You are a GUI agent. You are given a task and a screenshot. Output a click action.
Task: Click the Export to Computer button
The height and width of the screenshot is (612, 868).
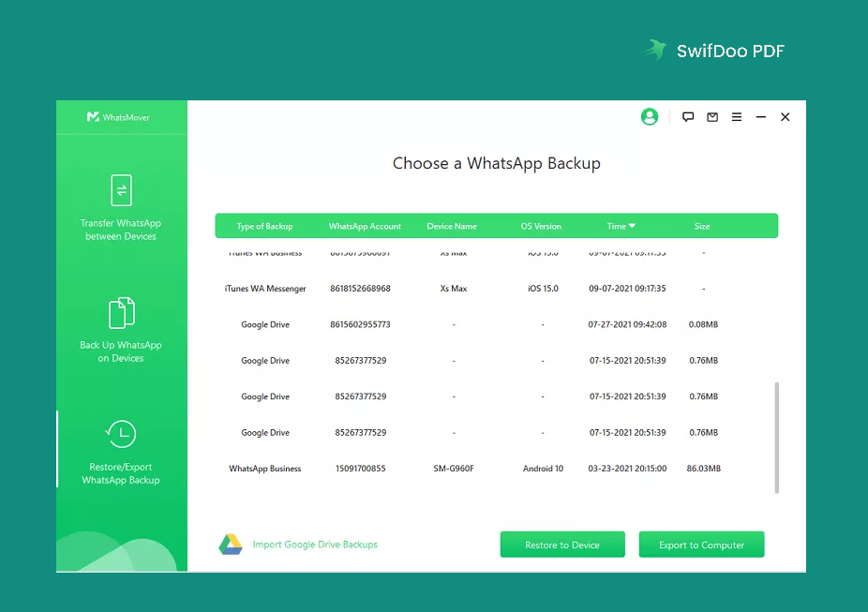701,545
